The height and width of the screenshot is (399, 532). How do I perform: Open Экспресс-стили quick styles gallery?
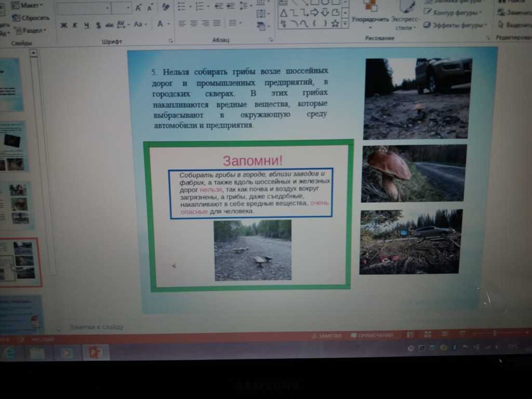(405, 15)
